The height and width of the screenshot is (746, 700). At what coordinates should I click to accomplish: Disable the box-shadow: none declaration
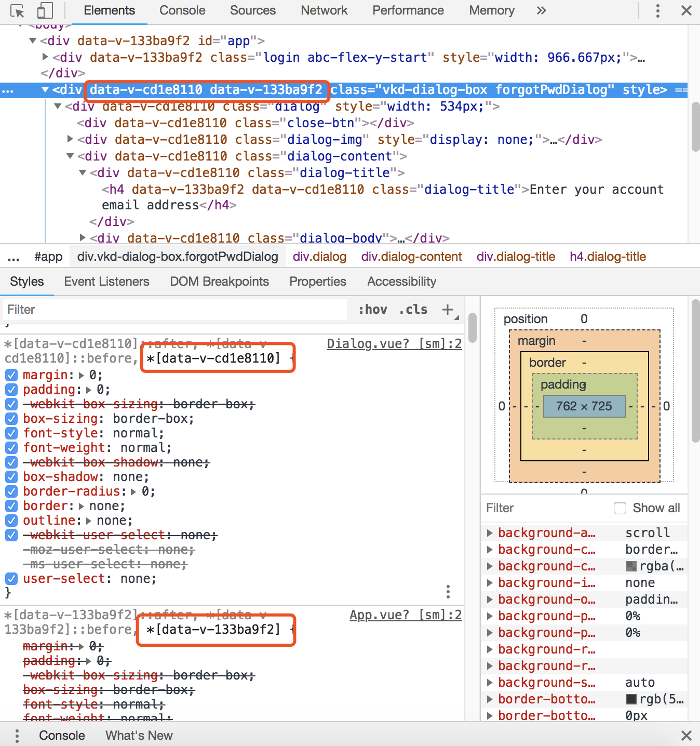click(x=11, y=477)
